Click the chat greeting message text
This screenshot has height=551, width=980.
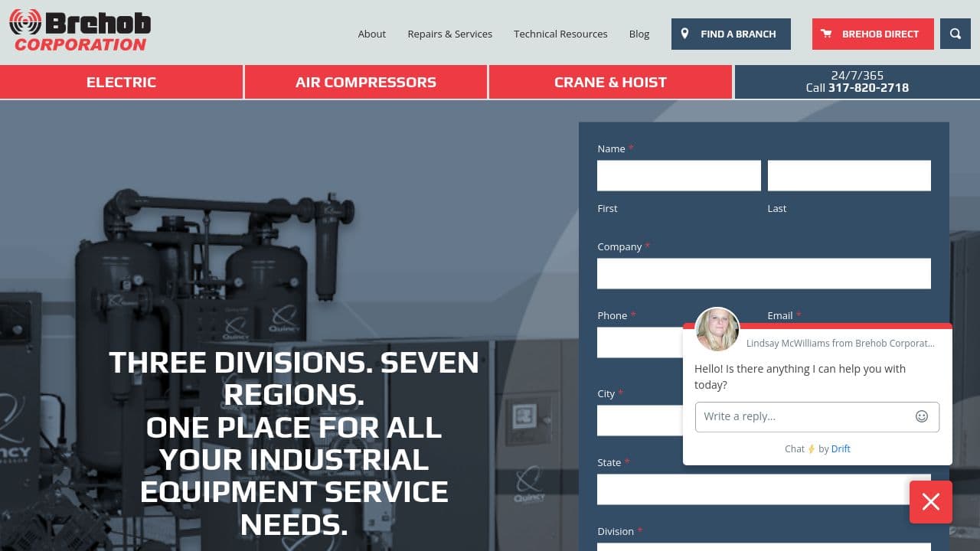tap(800, 377)
